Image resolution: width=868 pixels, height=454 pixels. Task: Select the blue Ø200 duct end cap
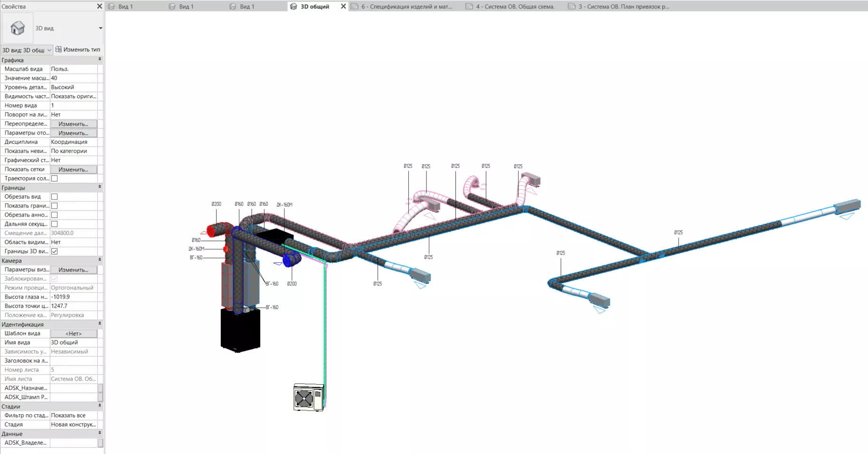[290, 260]
